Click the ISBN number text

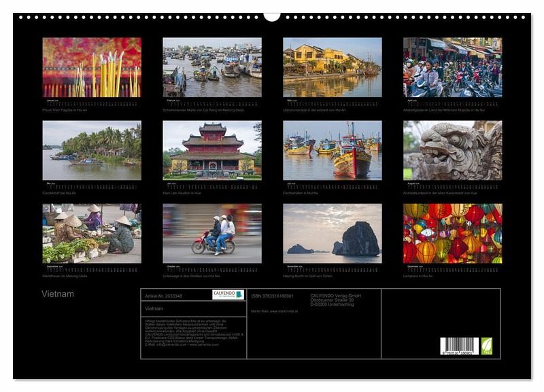tap(272, 296)
